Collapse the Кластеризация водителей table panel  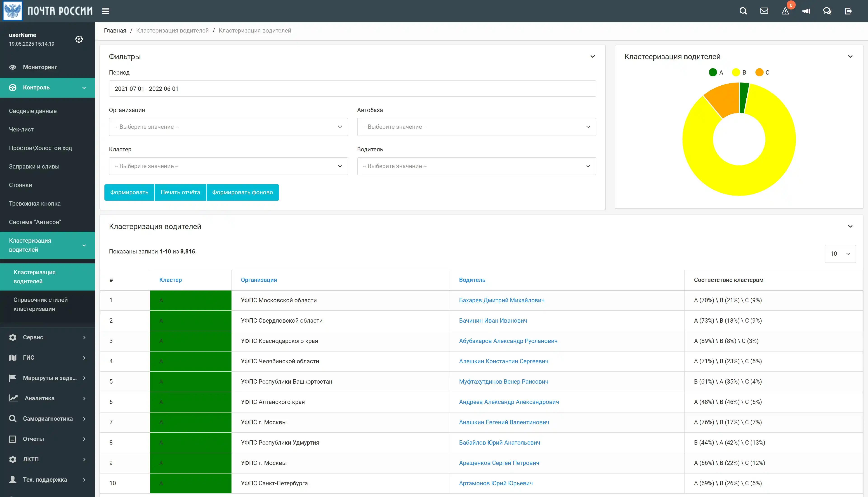click(850, 226)
